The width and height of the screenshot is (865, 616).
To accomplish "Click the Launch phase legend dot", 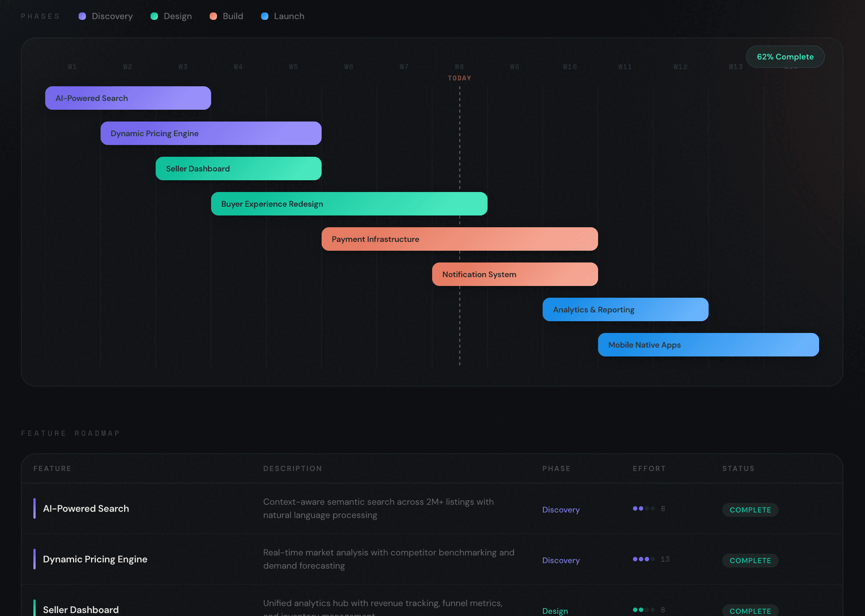I will 265,16.
